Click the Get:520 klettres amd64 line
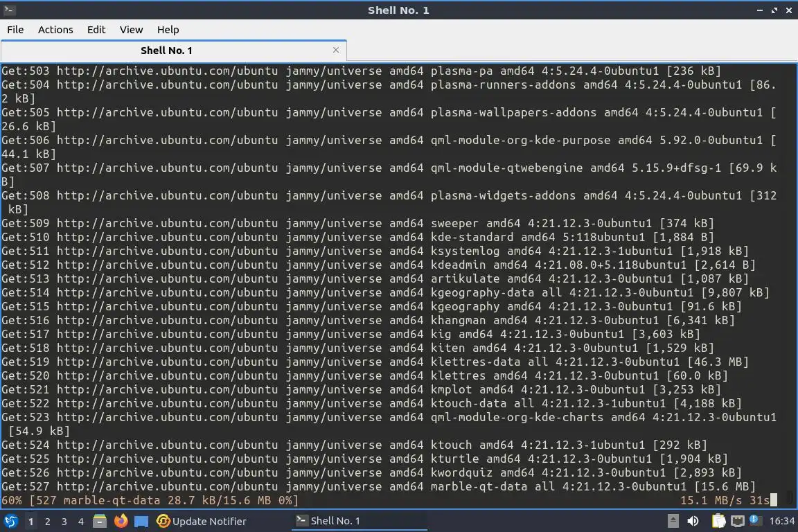The height and width of the screenshot is (532, 798). pos(365,375)
